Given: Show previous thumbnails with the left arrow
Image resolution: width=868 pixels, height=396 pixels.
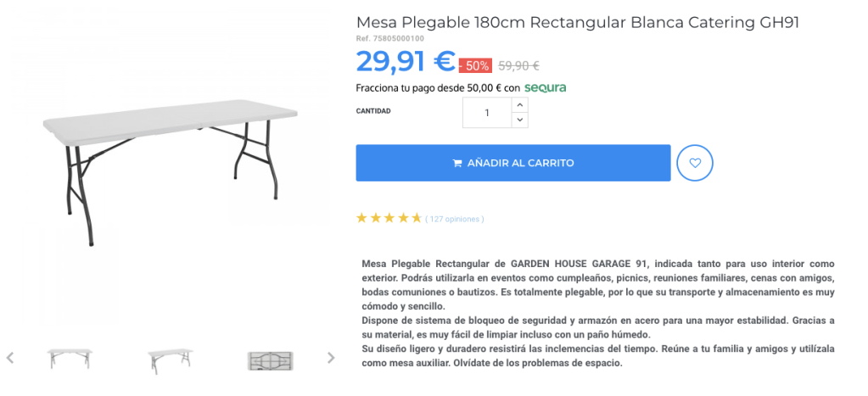Looking at the screenshot, I should point(10,358).
